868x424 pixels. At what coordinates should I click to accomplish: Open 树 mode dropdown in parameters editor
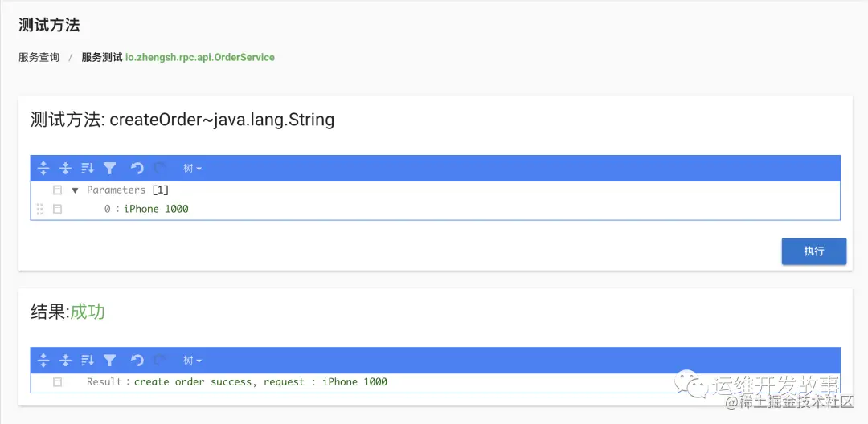tap(192, 168)
